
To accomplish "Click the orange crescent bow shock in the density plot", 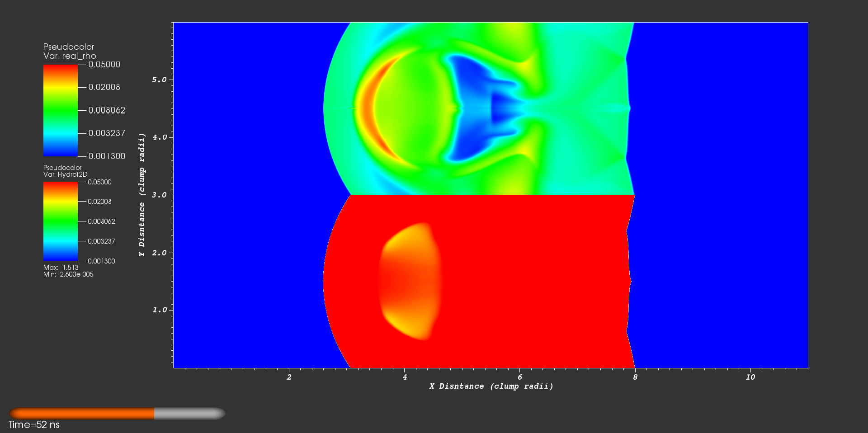I will pyautogui.click(x=368, y=108).
